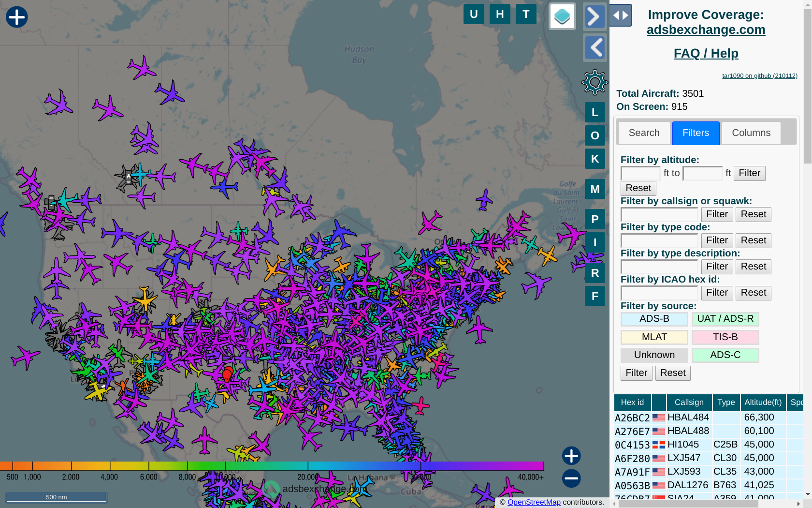Sort table by Type column
812x508 pixels.
click(726, 403)
